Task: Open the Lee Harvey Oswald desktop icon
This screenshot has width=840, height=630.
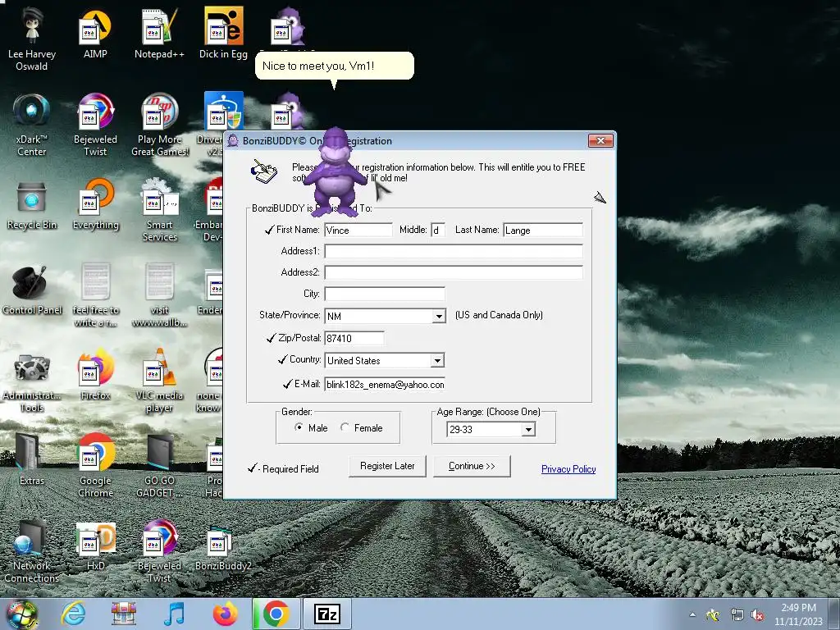Action: pos(32,39)
